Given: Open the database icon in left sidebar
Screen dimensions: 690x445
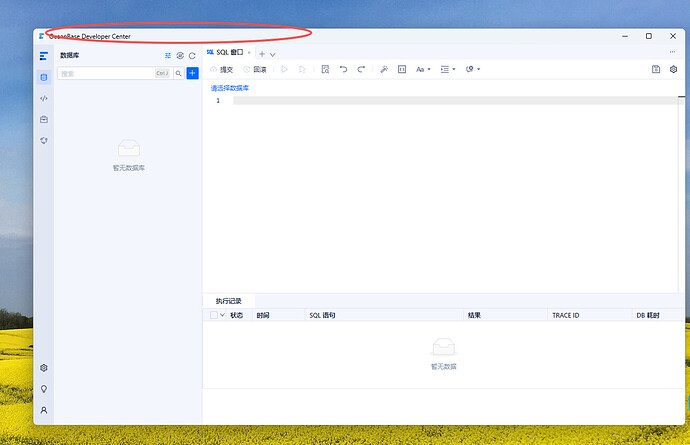Looking at the screenshot, I should point(44,77).
